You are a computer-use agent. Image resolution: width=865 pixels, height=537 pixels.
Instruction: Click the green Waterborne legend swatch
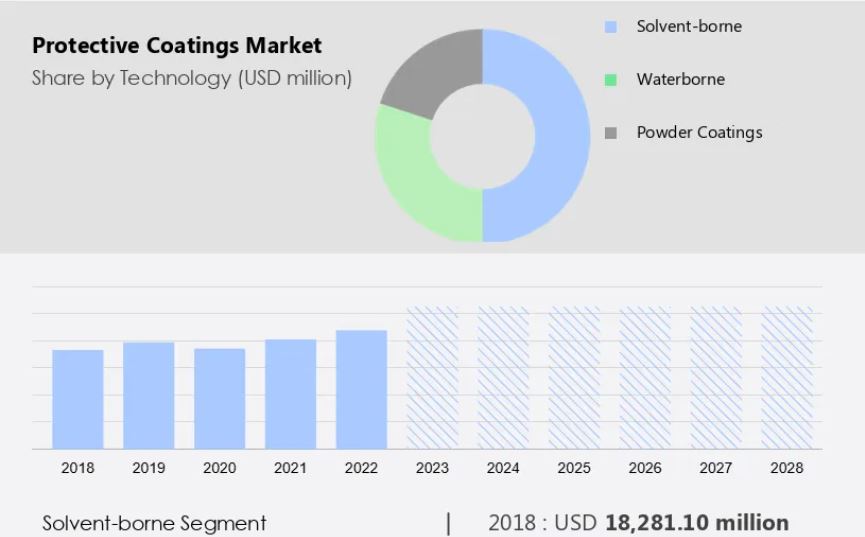(x=611, y=80)
